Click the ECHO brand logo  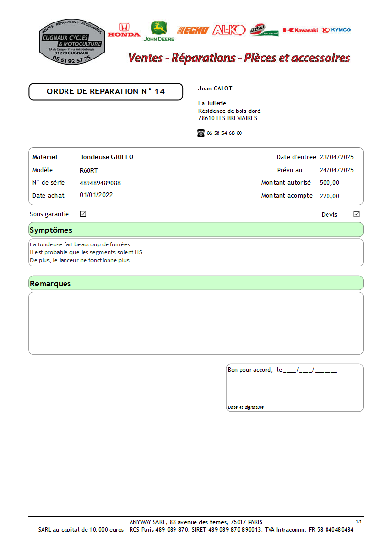[193, 31]
